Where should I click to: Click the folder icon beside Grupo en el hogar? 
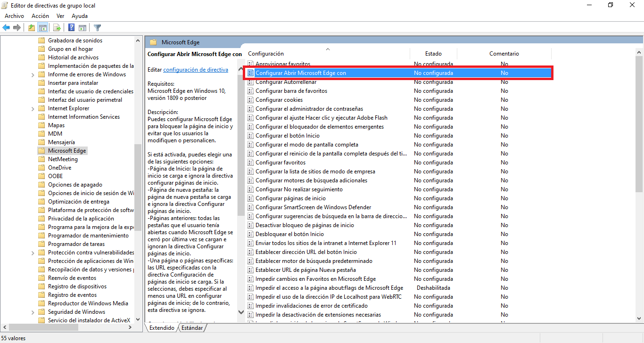tap(41, 49)
